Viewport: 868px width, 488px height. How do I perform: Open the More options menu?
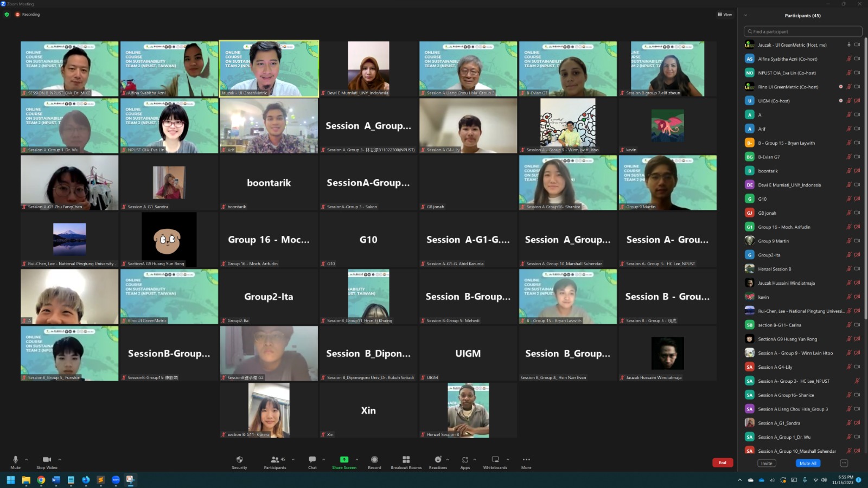tap(526, 460)
